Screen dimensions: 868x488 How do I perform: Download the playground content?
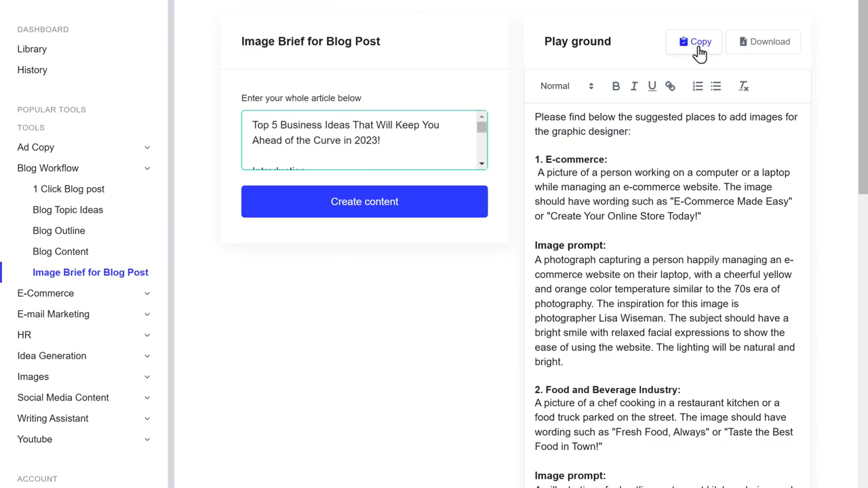764,42
